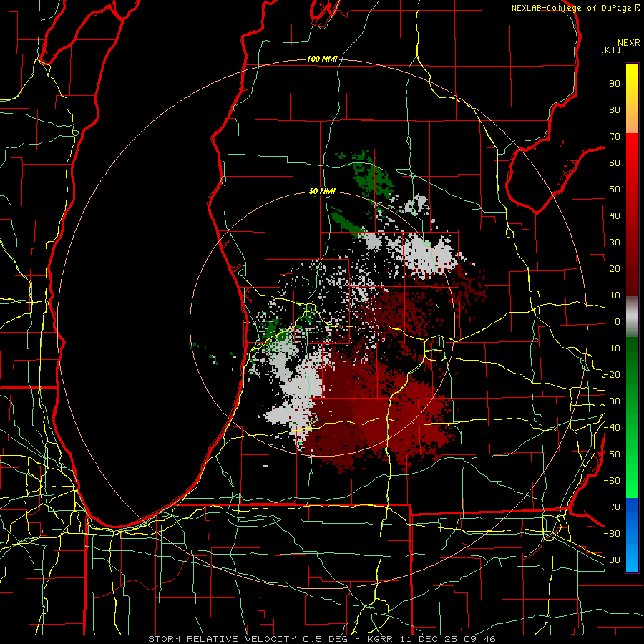Viewport: 644px width, 644px height.
Task: Click the -70 scale value
Action: tap(612, 507)
